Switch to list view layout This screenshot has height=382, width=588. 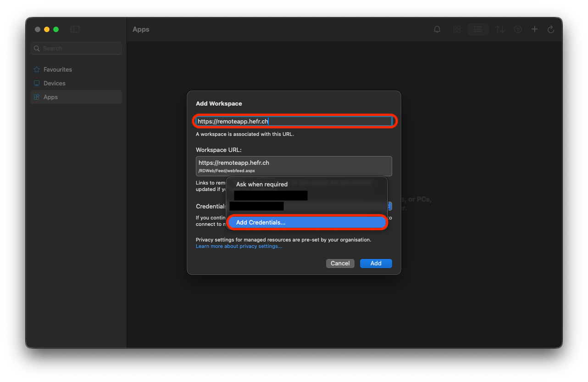(x=478, y=29)
